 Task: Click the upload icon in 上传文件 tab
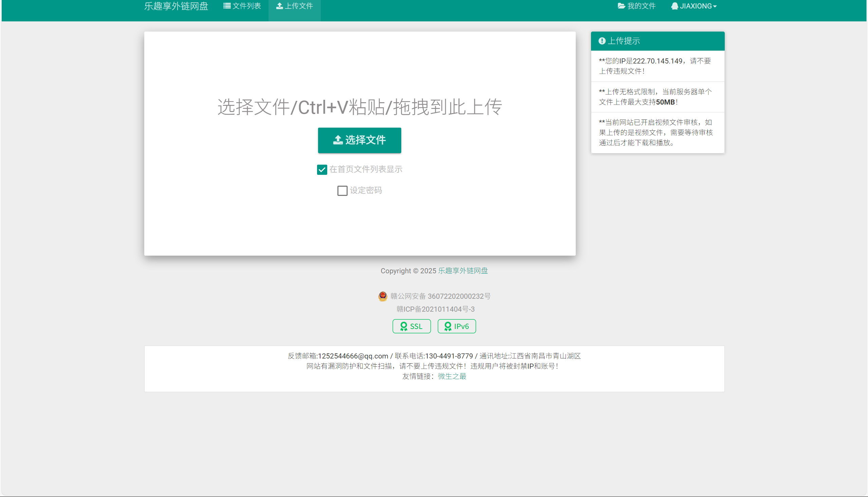tap(280, 6)
